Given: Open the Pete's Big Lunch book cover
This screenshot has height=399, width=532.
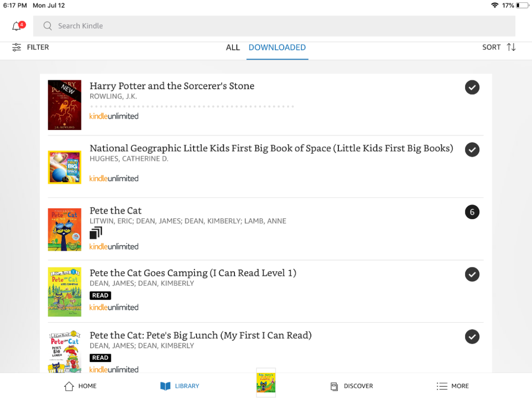Looking at the screenshot, I should pyautogui.click(x=65, y=352).
